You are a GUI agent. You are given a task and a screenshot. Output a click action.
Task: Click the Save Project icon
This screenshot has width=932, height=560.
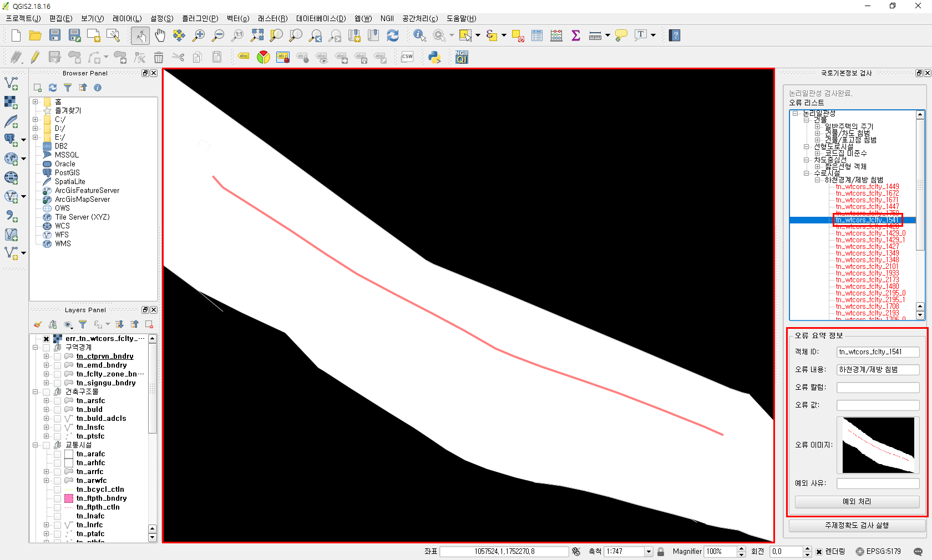point(55,35)
